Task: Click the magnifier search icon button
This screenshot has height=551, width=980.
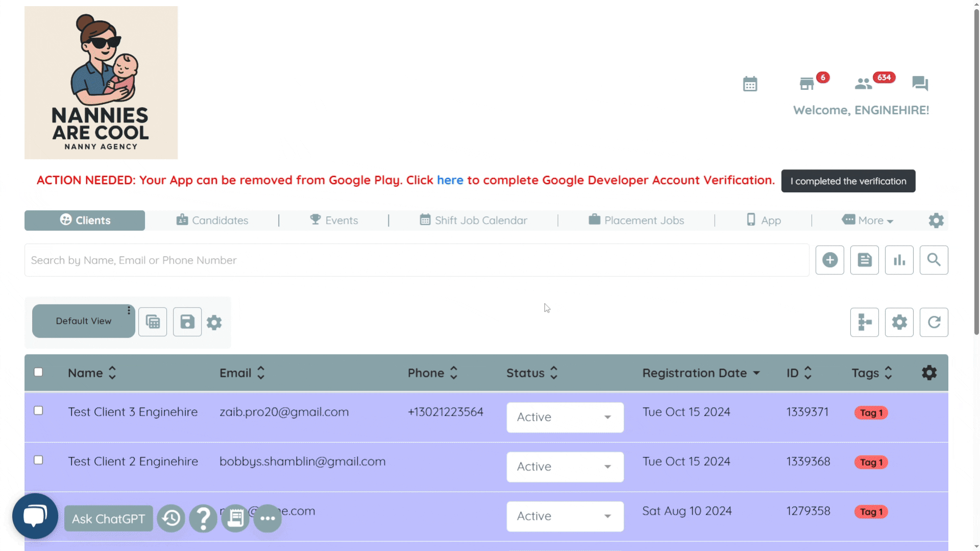Action: pyautogui.click(x=934, y=260)
